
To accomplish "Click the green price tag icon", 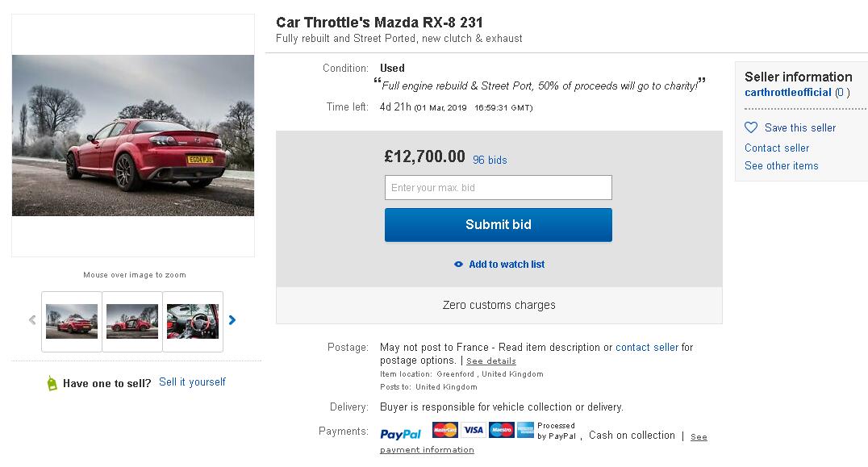I will click(52, 383).
